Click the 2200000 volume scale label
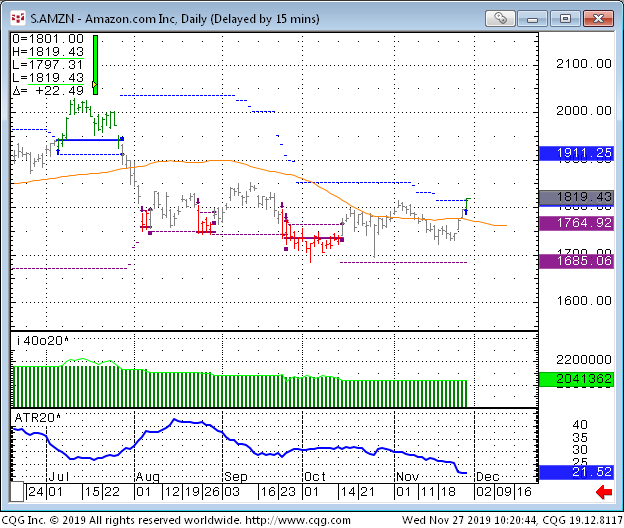 click(x=583, y=360)
